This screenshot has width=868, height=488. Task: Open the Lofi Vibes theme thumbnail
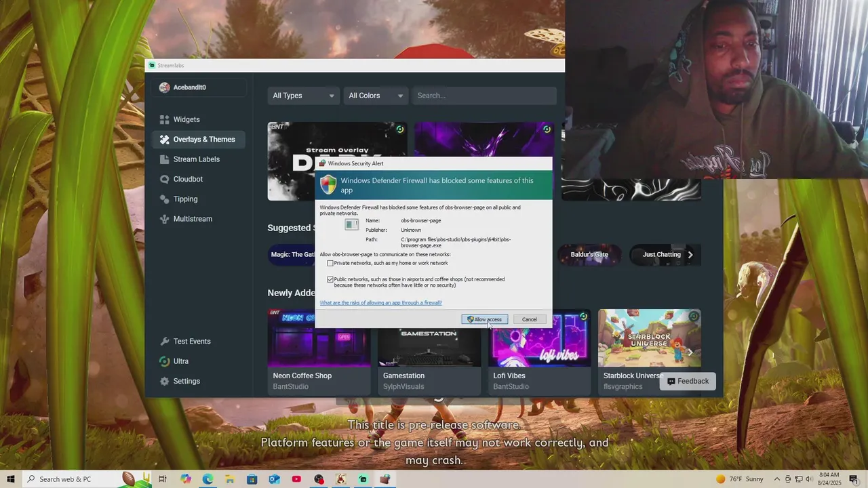coord(540,338)
